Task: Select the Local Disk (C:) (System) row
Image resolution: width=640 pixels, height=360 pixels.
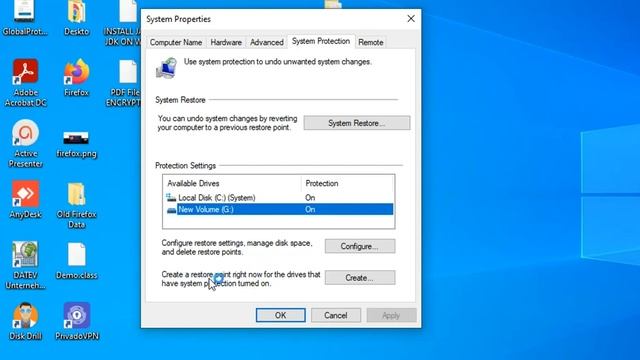Action: (x=279, y=198)
